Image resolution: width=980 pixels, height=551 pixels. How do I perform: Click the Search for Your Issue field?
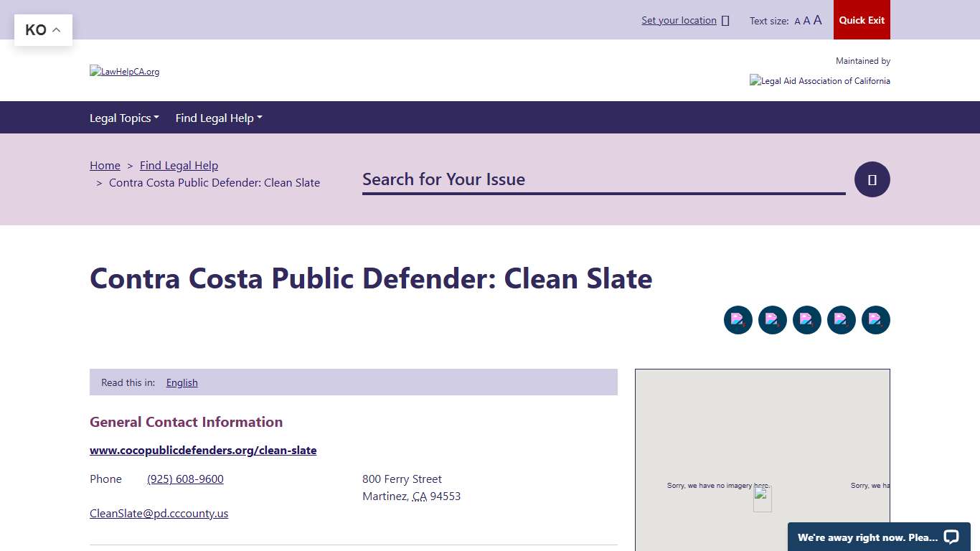coord(603,179)
